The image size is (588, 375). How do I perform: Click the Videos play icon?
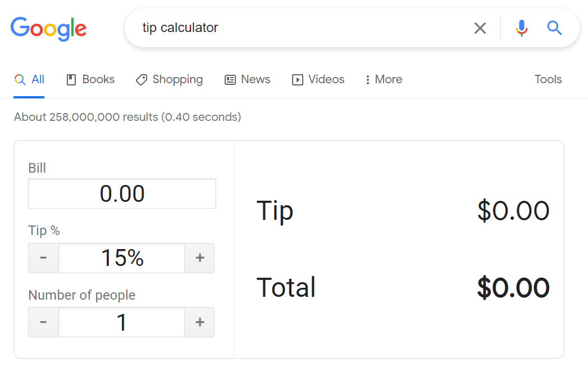tap(297, 79)
